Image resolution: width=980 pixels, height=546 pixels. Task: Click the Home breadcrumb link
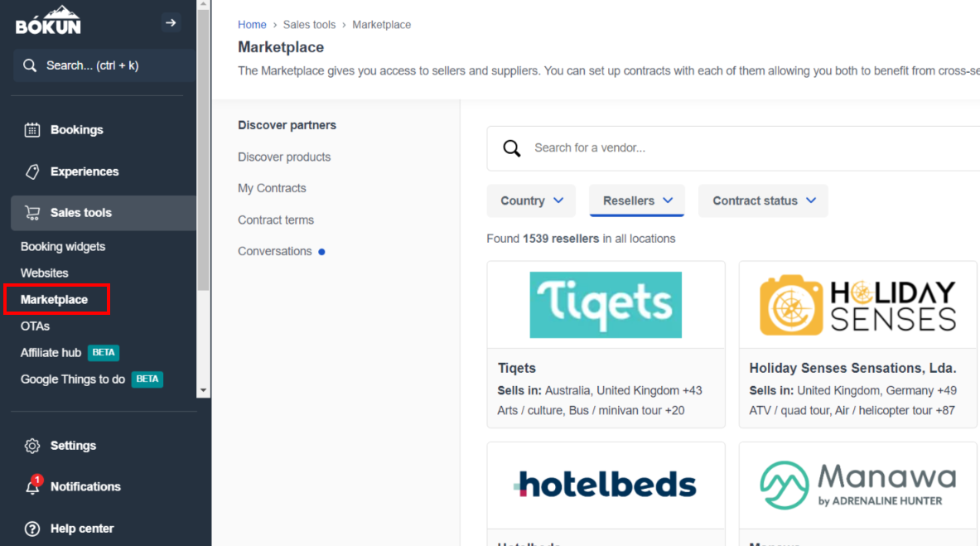252,24
